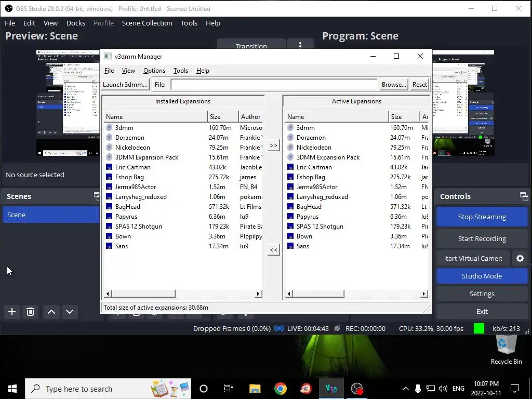Click the 3dmm icon in Installed Expansions
Screen dimensions: 532x399
point(109,128)
